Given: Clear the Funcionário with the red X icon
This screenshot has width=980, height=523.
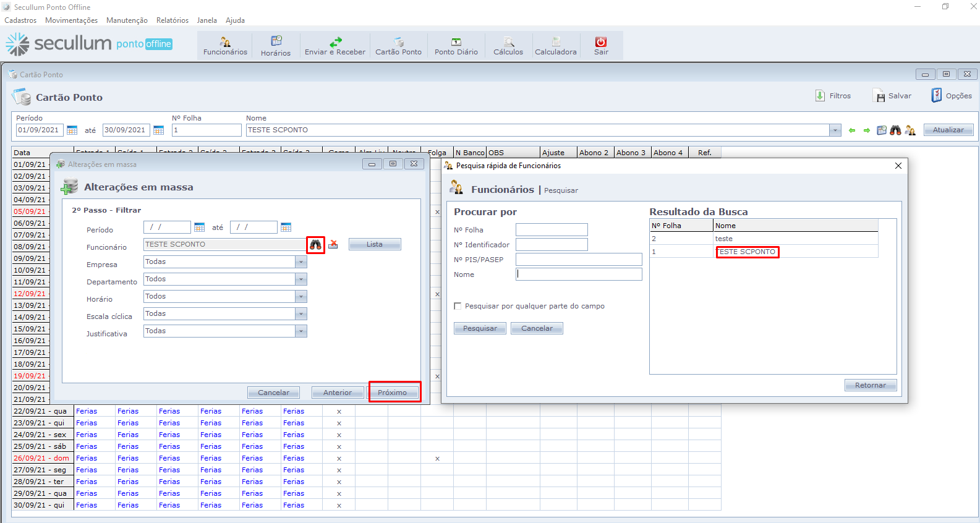Looking at the screenshot, I should 333,245.
